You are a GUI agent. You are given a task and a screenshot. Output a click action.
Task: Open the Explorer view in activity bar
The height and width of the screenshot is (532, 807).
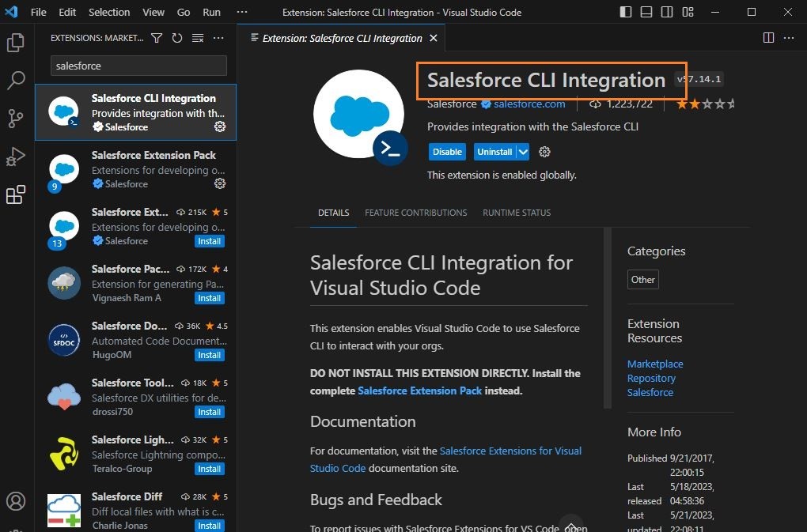16,43
